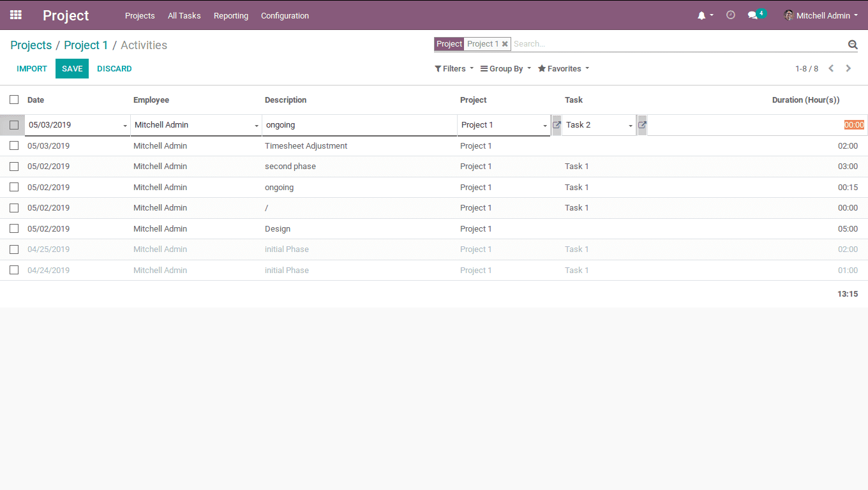Toggle the select-all header checkbox
The width and height of the screenshot is (868, 490).
[14, 100]
